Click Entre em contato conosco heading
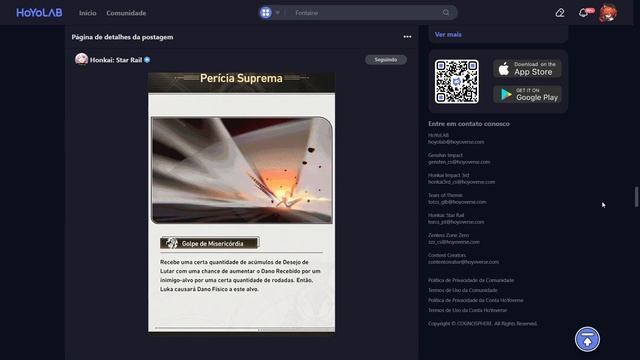The height and width of the screenshot is (360, 640). [x=469, y=124]
